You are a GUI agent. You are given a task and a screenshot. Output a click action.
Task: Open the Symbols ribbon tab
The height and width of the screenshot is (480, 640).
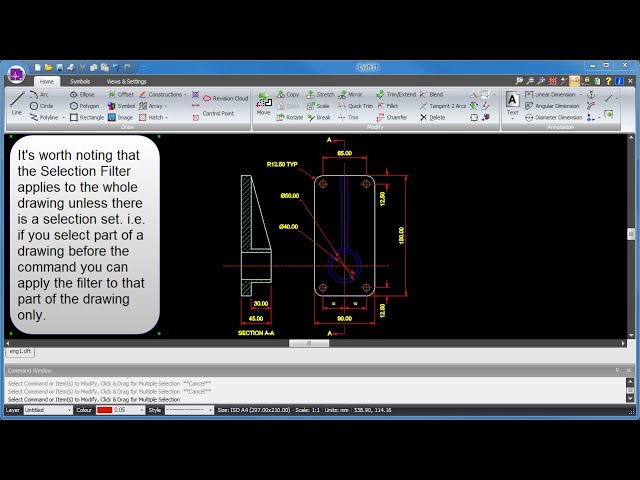(80, 81)
